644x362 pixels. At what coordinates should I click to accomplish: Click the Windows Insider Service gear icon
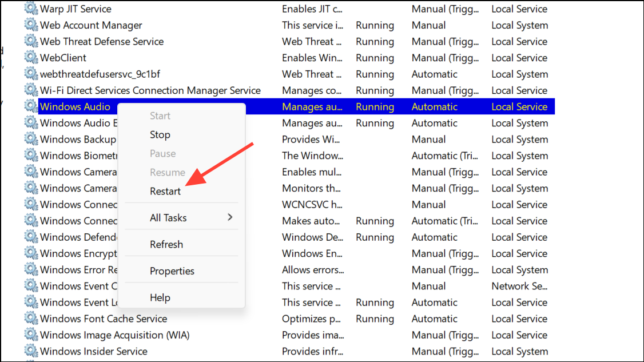pos(30,351)
